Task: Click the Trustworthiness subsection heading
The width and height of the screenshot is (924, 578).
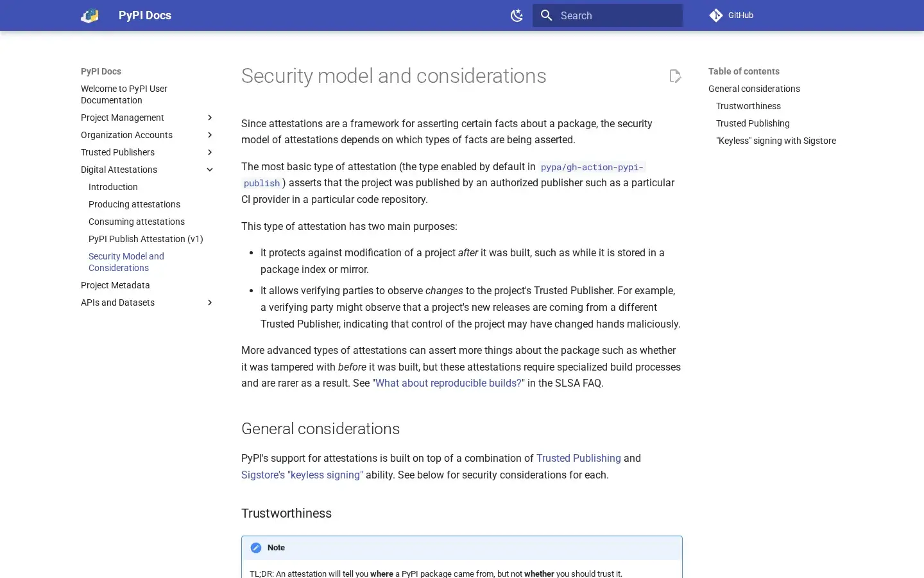Action: point(287,514)
